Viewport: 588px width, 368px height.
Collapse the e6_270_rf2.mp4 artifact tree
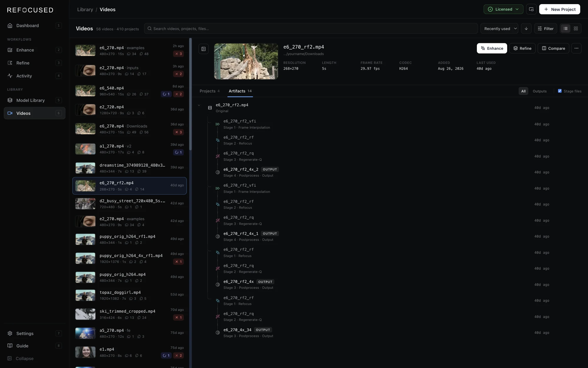point(199,105)
